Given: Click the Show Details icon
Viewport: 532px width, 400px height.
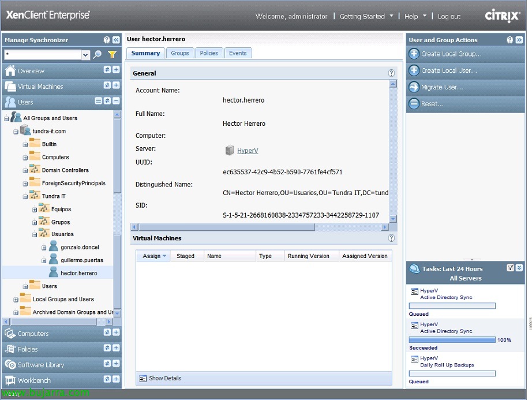Looking at the screenshot, I should [x=143, y=378].
